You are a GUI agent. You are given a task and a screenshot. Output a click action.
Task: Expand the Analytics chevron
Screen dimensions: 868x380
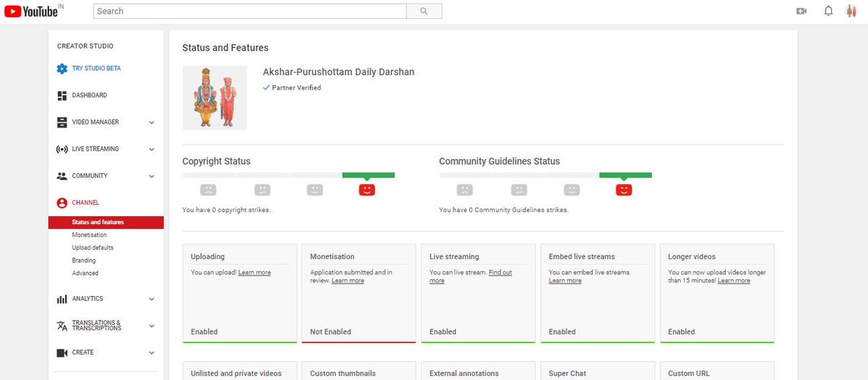click(x=152, y=299)
